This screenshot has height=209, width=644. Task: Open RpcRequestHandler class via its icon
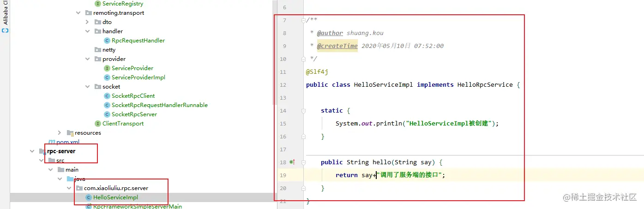pyautogui.click(x=107, y=41)
